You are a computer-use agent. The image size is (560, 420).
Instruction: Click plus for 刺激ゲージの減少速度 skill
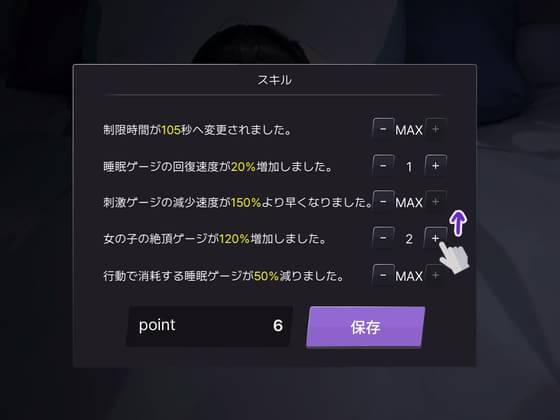pyautogui.click(x=435, y=202)
